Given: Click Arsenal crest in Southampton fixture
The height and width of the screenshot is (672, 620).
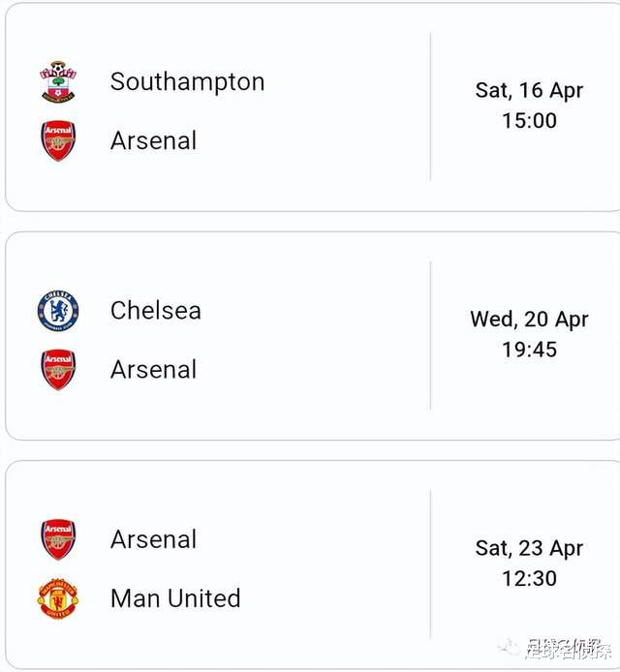Looking at the screenshot, I should click(x=58, y=140).
